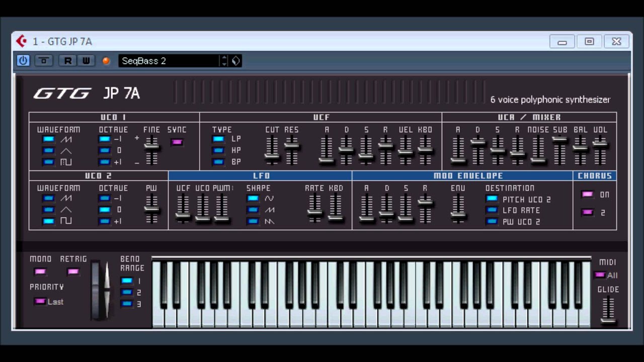Image resolution: width=644 pixels, height=362 pixels.
Task: Play the highest white key on keyboard
Action: pos(584,317)
